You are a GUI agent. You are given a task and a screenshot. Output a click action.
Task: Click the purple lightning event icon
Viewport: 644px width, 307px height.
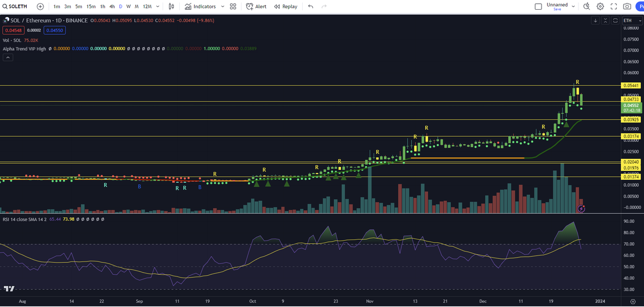580,208
